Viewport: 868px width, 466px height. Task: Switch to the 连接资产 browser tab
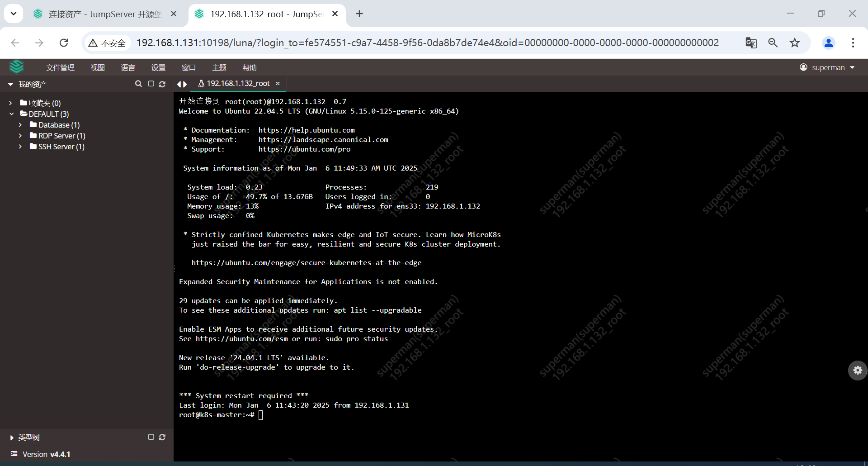pyautogui.click(x=105, y=14)
